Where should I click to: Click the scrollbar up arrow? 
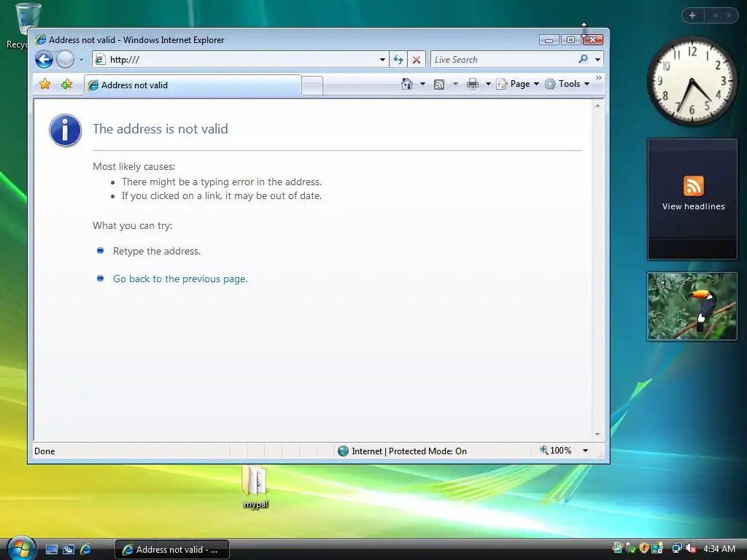[x=597, y=106]
